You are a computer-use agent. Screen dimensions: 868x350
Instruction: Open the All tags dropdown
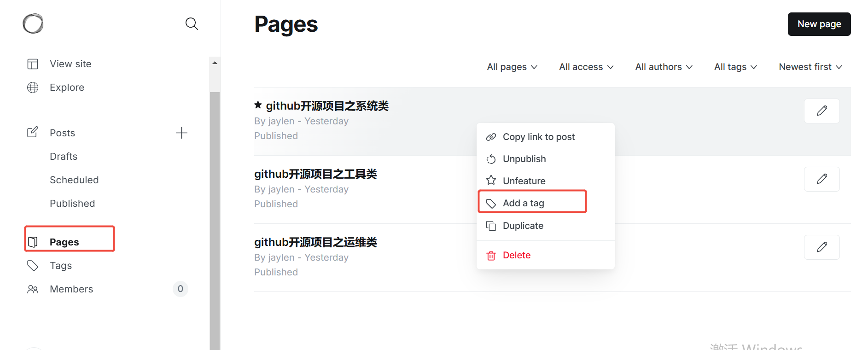[735, 67]
